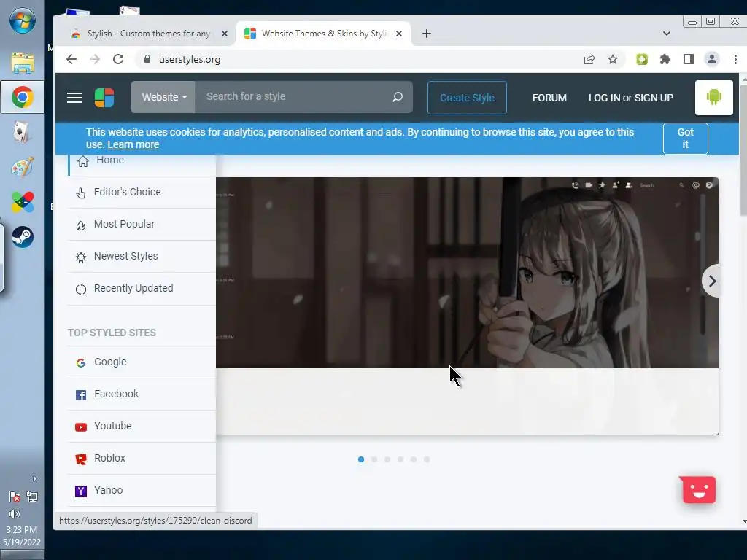Open Newest Styles in sidebar

point(142,256)
